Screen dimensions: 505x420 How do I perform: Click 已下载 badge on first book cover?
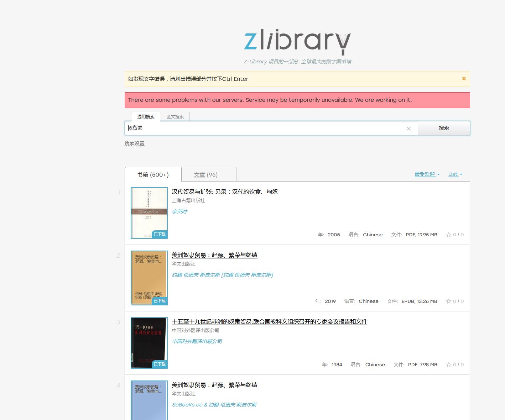(x=160, y=234)
